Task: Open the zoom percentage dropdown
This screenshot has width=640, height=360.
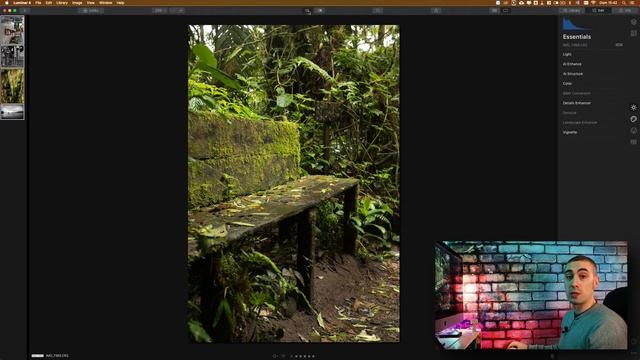Action: click(159, 11)
